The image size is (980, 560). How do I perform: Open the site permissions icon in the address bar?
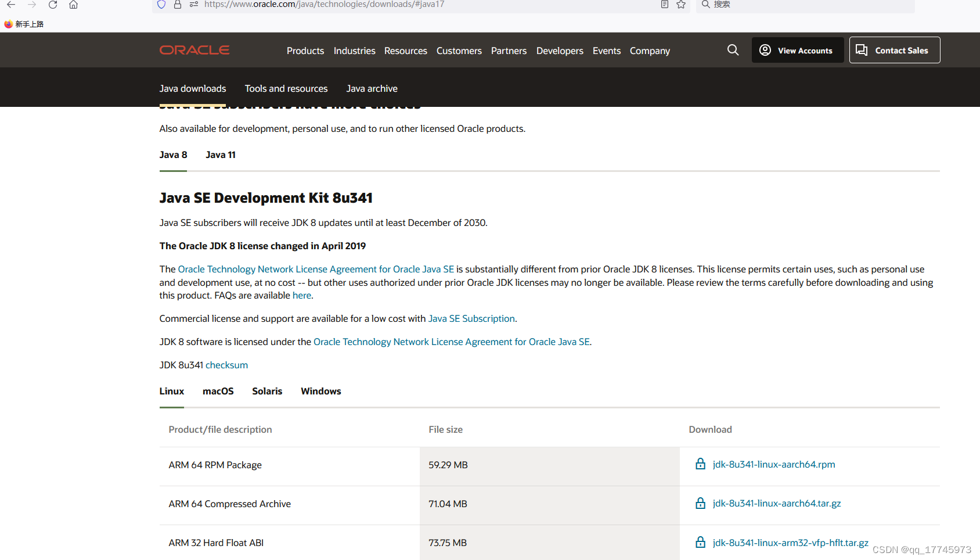[194, 4]
